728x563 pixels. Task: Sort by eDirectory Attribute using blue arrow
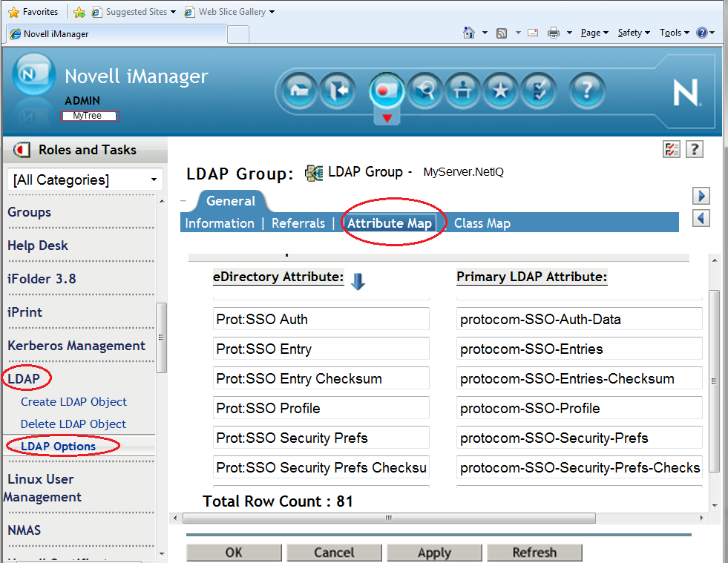click(x=358, y=281)
